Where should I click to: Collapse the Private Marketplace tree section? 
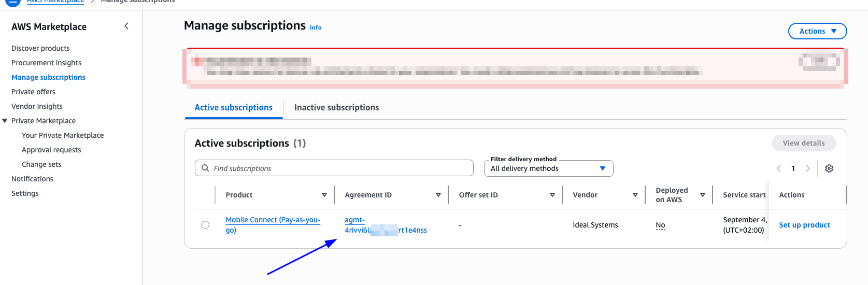point(5,121)
